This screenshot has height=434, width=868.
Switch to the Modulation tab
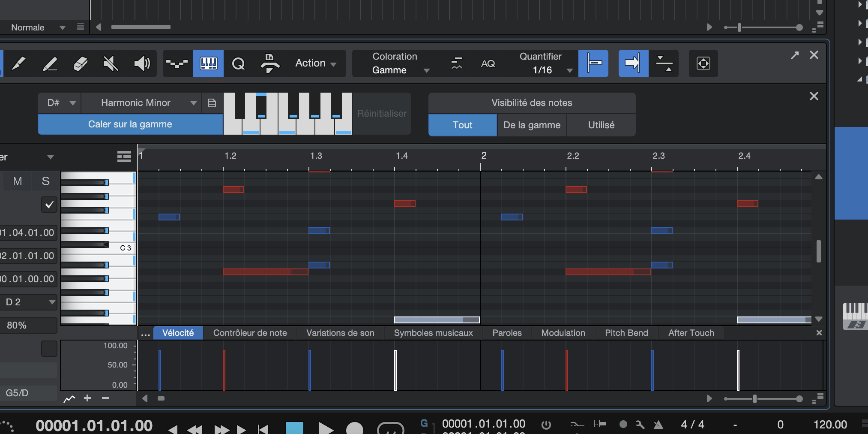coord(563,333)
